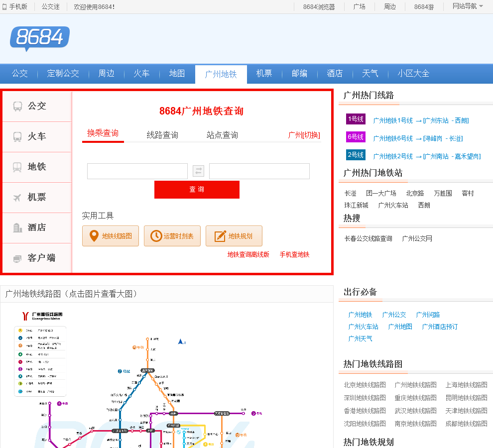Click the clock icon on 运营时刻表 button

(x=156, y=236)
